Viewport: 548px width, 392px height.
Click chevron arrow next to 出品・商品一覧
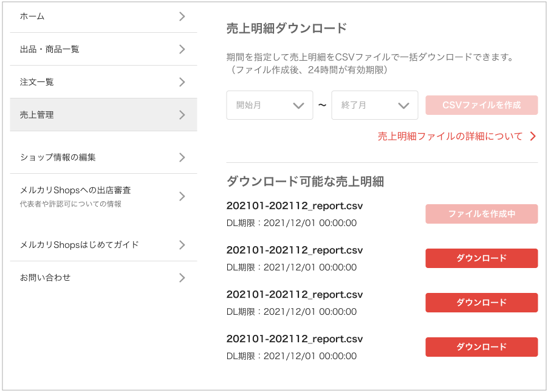(x=182, y=49)
